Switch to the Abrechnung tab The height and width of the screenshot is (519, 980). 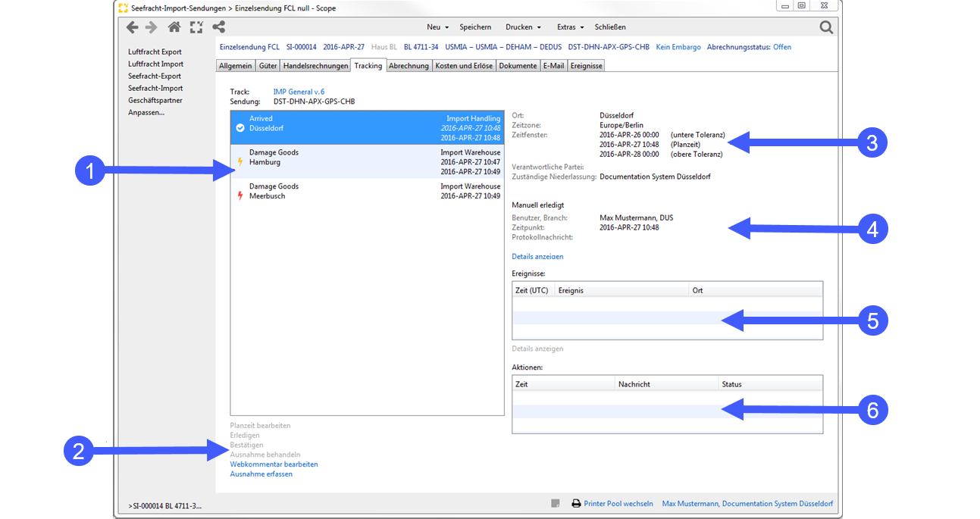pos(409,65)
